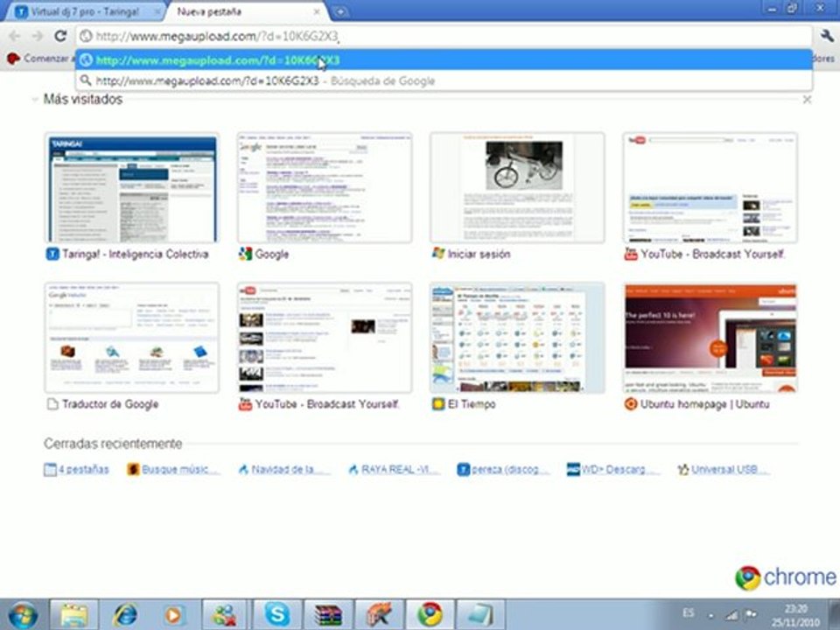Open the Google most visited thumbnail

click(325, 188)
